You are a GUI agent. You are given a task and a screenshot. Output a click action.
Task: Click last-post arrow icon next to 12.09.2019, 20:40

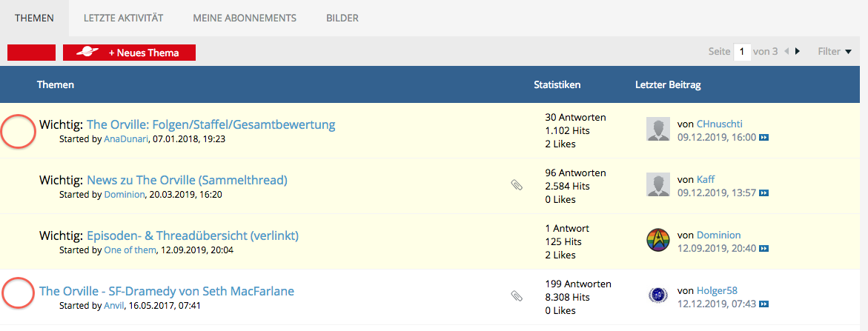(763, 249)
